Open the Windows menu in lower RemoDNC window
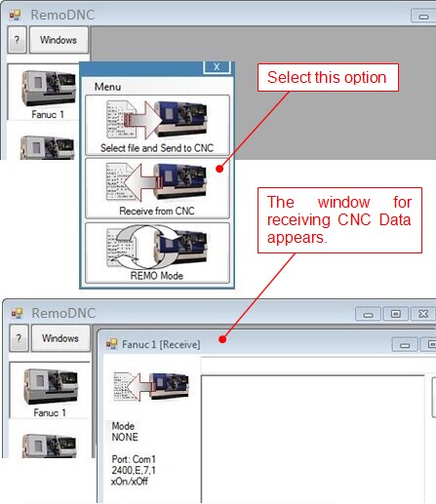The width and height of the screenshot is (436, 504). click(60, 338)
